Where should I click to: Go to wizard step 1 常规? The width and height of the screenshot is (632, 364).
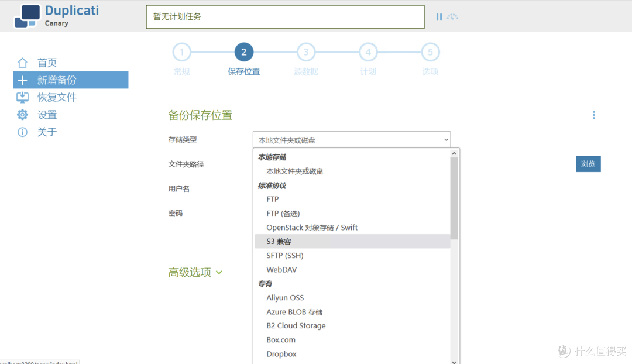point(182,53)
